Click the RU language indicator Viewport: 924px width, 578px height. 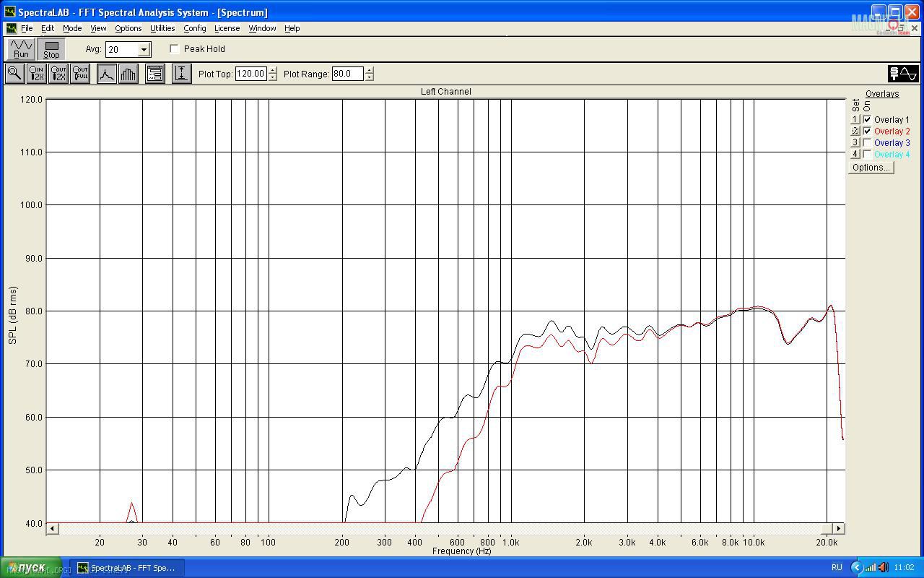837,567
